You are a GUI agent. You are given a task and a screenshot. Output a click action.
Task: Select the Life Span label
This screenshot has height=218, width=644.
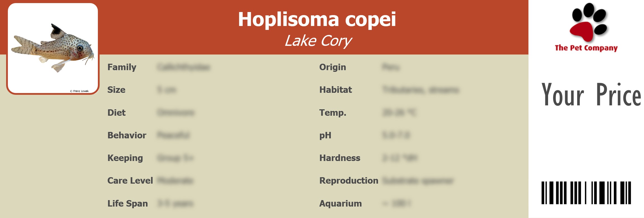point(128,203)
